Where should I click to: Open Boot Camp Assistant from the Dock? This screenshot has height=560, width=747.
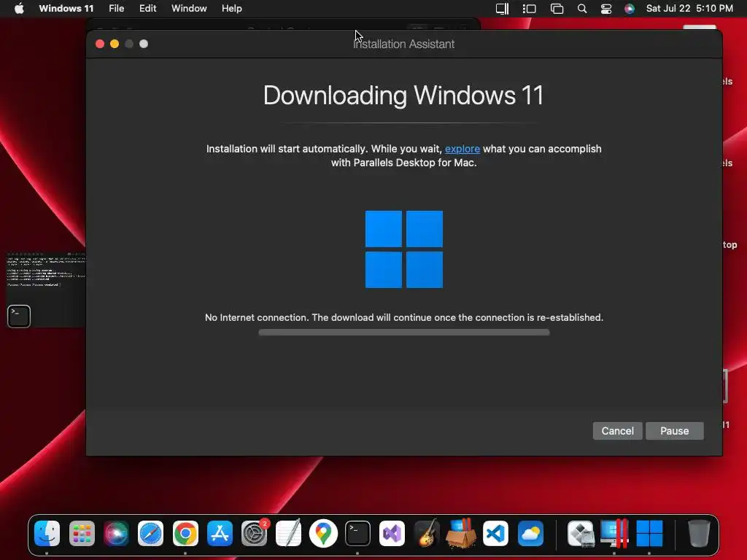click(x=581, y=533)
